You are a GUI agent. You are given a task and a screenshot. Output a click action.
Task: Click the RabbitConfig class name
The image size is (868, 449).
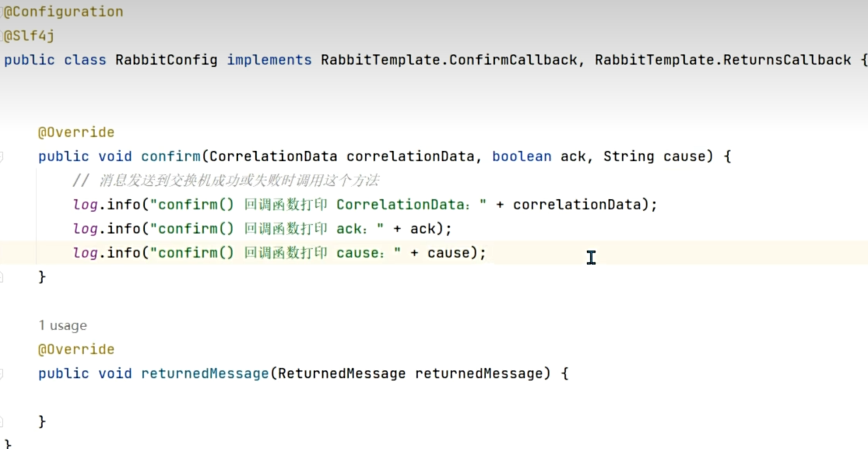[x=166, y=60]
